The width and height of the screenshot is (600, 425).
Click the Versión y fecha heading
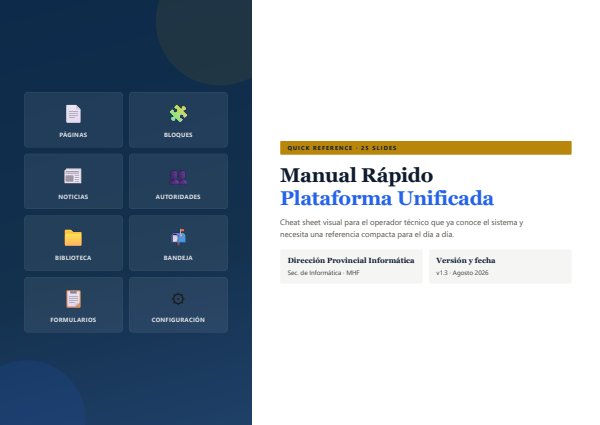tap(466, 260)
